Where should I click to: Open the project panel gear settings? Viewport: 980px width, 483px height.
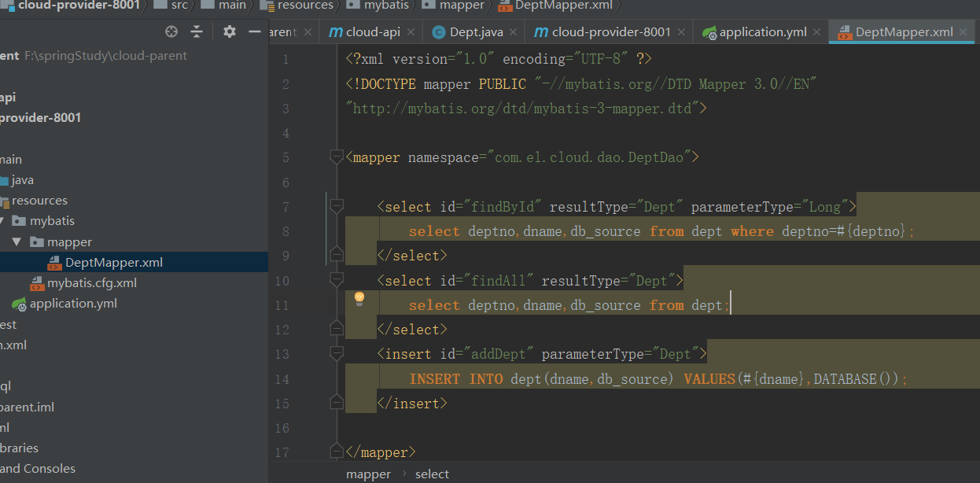(229, 31)
